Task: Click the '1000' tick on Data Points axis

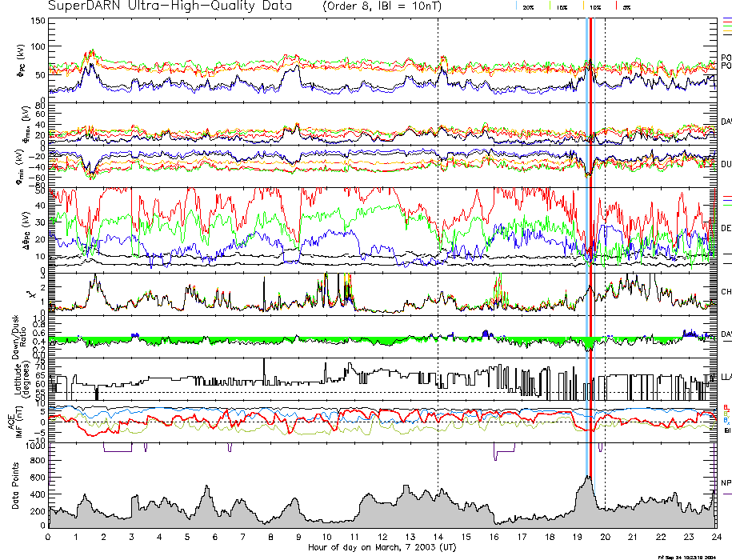Action: [37, 445]
